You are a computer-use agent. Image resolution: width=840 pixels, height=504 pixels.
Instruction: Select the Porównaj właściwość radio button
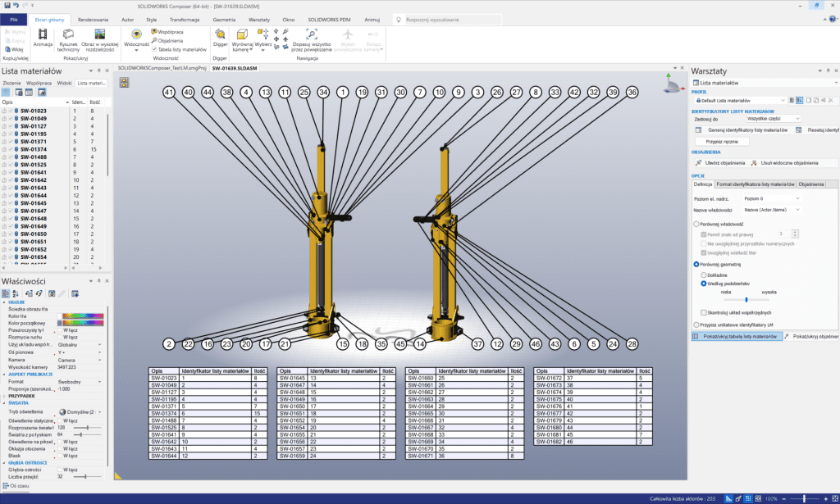[697, 223]
